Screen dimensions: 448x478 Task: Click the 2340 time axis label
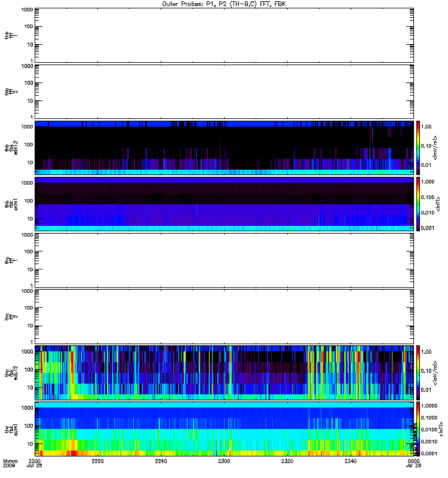click(351, 461)
